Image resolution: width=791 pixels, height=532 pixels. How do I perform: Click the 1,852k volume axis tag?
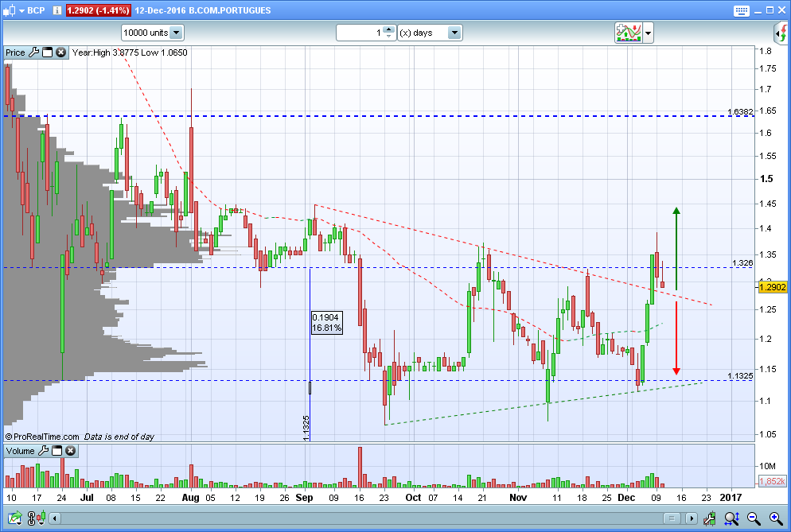click(x=773, y=481)
